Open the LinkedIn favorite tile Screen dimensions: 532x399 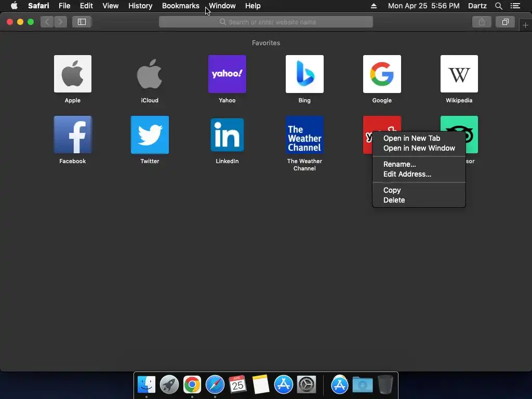(x=227, y=135)
